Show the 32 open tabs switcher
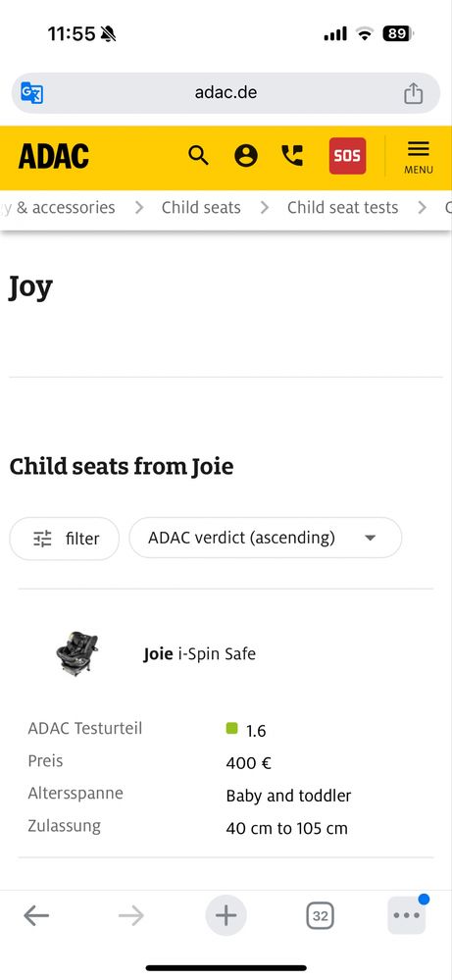The width and height of the screenshot is (452, 980). coord(321,916)
